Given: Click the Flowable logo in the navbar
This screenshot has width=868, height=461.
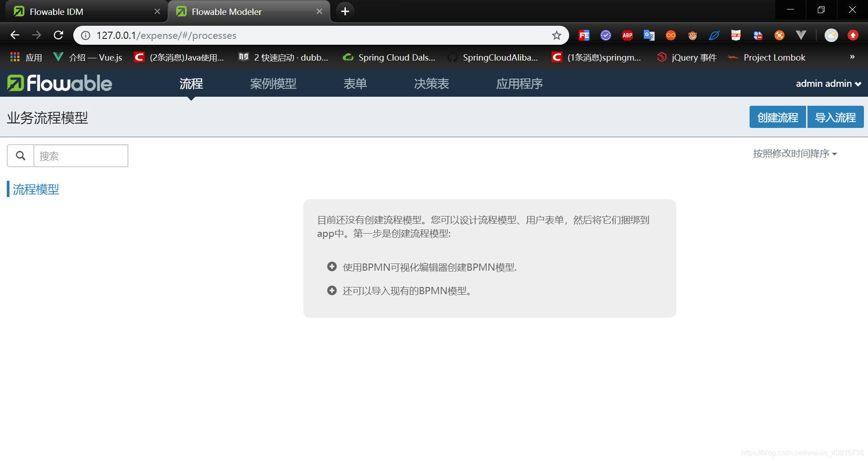Looking at the screenshot, I should point(59,83).
